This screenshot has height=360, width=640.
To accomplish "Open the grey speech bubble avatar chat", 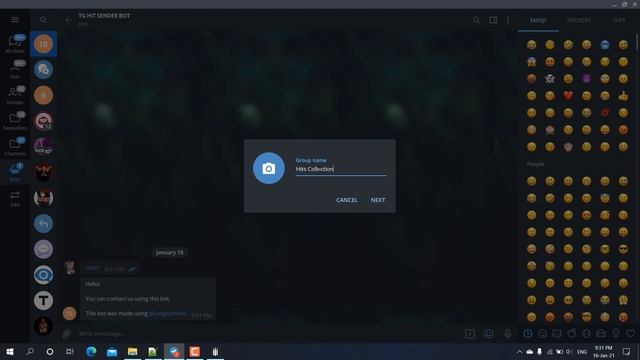I will (x=43, y=249).
